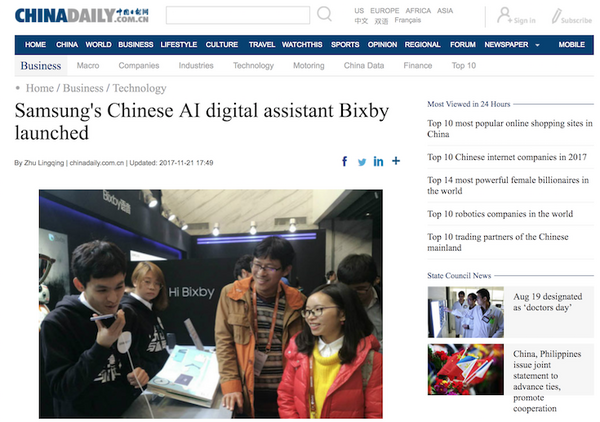
Task: Open the SPORTS section in navigation bar
Action: [345, 45]
